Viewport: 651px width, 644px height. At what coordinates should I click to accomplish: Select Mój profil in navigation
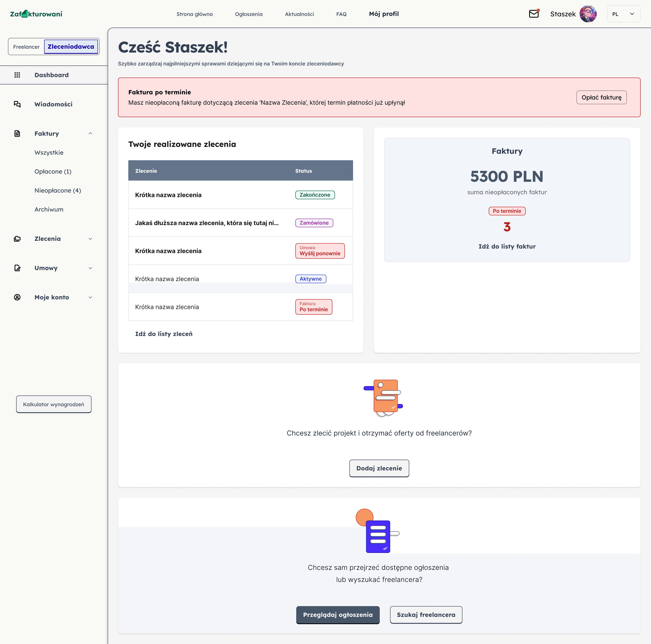384,14
